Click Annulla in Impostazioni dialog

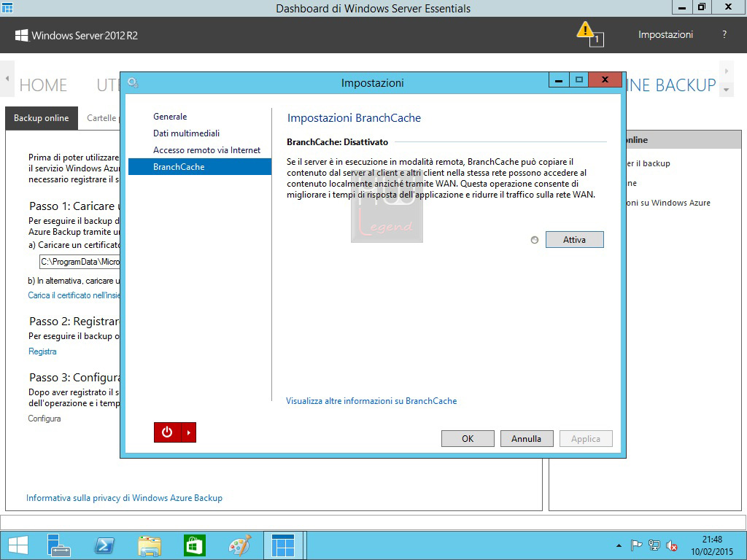click(527, 438)
